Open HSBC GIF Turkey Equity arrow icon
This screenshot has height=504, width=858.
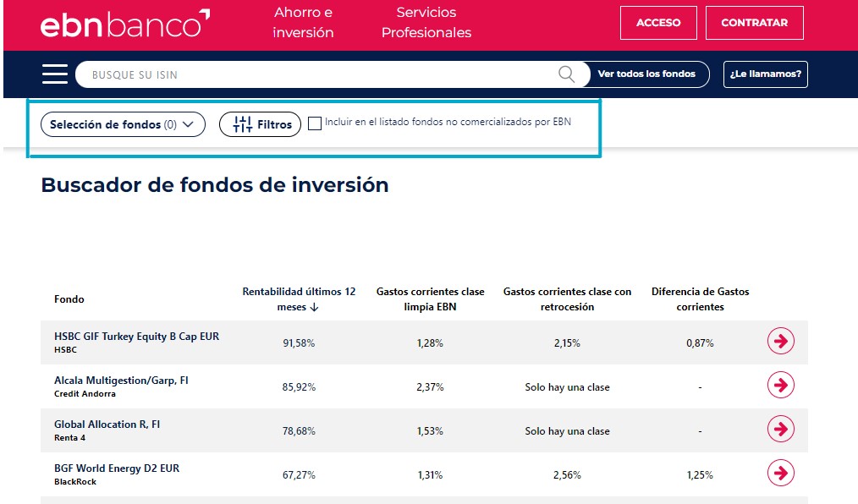[780, 341]
